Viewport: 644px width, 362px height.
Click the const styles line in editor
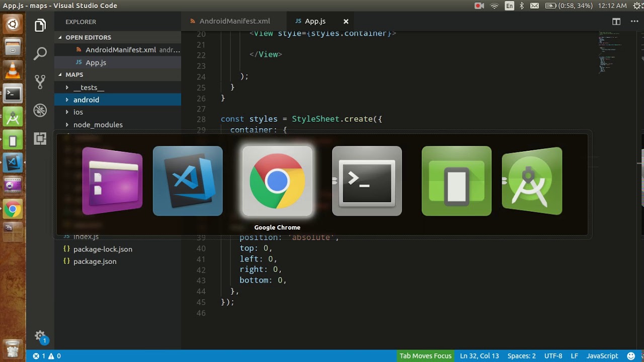pos(301,119)
